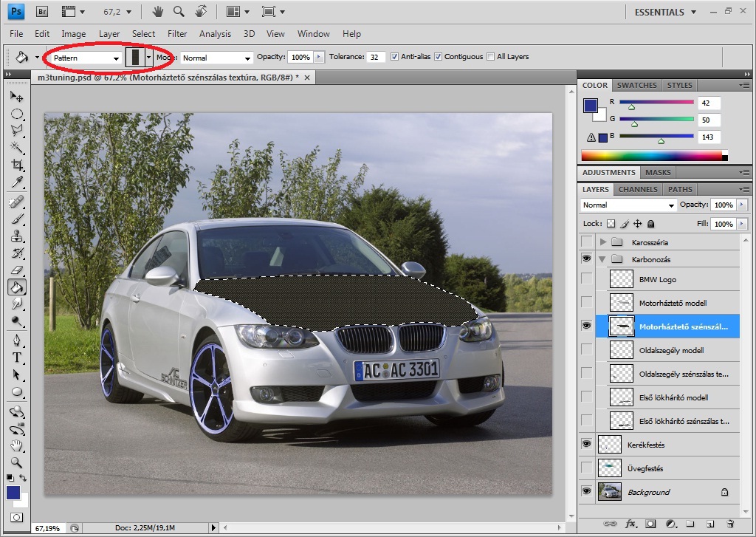The image size is (756, 537).
Task: Launch Adobe Bridge from the top bar
Action: (42, 12)
